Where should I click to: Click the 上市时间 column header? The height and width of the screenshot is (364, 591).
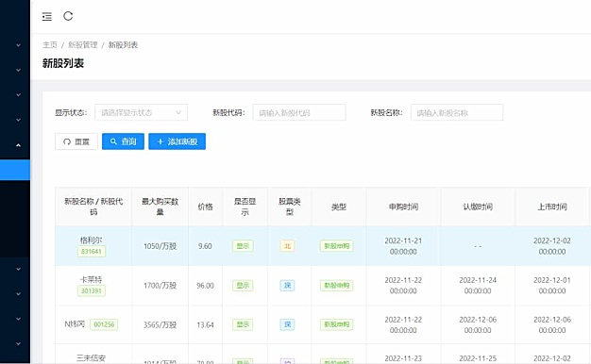pos(552,207)
